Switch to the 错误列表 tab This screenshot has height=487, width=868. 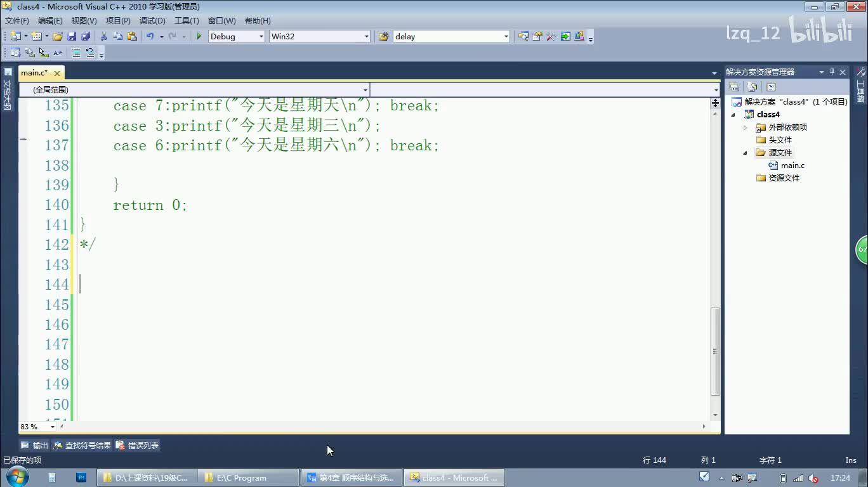138,446
